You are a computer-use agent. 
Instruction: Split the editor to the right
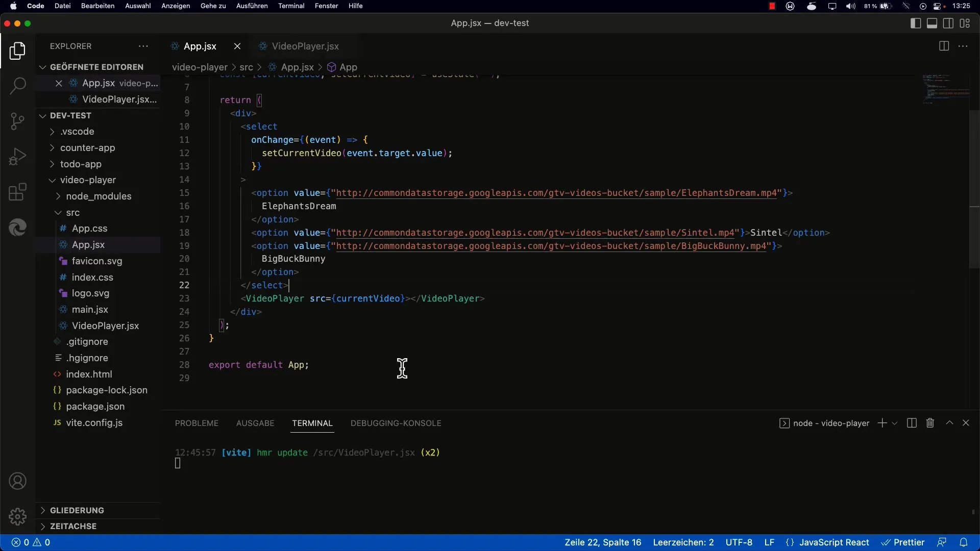[x=944, y=46]
